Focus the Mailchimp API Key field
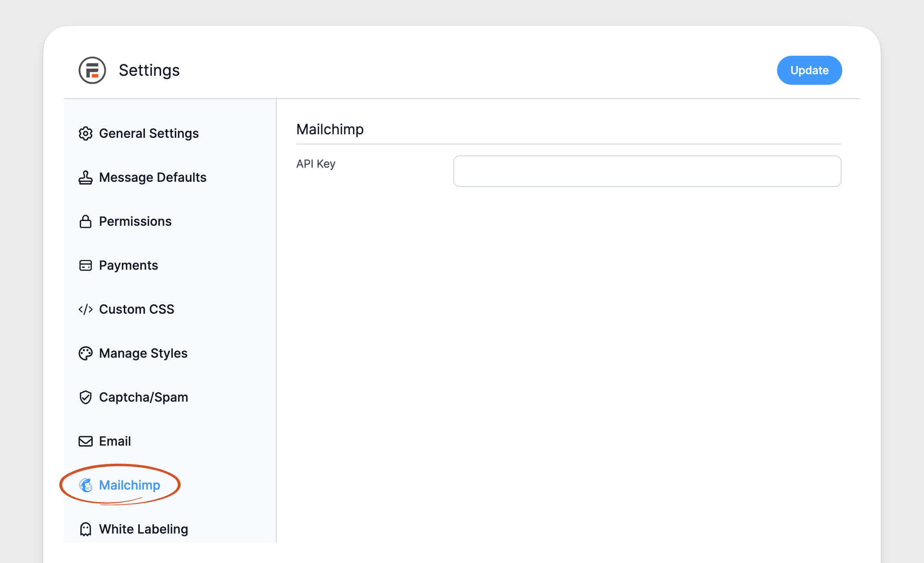 (x=647, y=171)
